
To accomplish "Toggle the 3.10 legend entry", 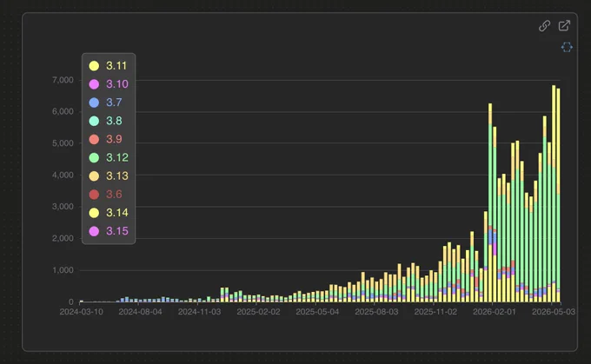I will coord(109,84).
